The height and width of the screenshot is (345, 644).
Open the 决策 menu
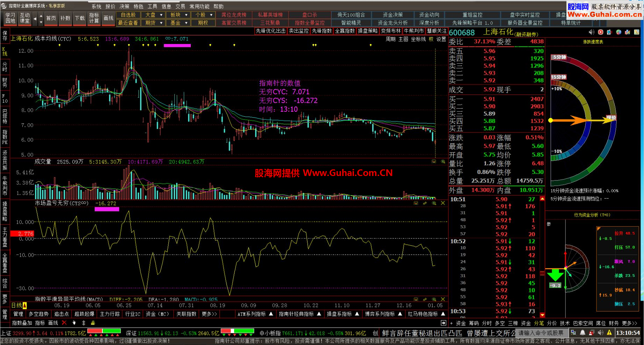pyautogui.click(x=124, y=6)
